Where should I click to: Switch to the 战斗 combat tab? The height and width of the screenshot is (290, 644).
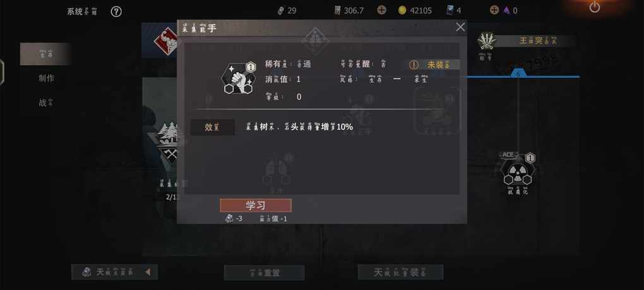click(x=46, y=103)
